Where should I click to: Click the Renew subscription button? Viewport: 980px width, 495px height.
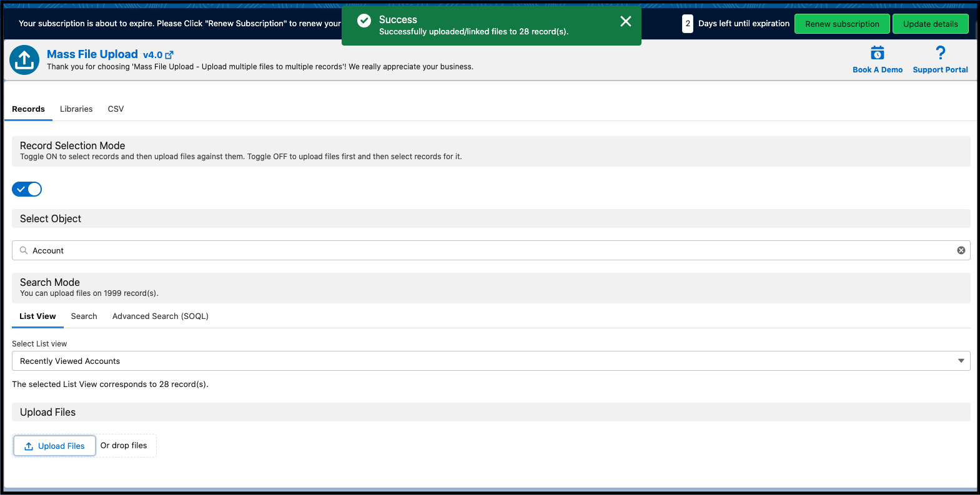click(x=842, y=24)
